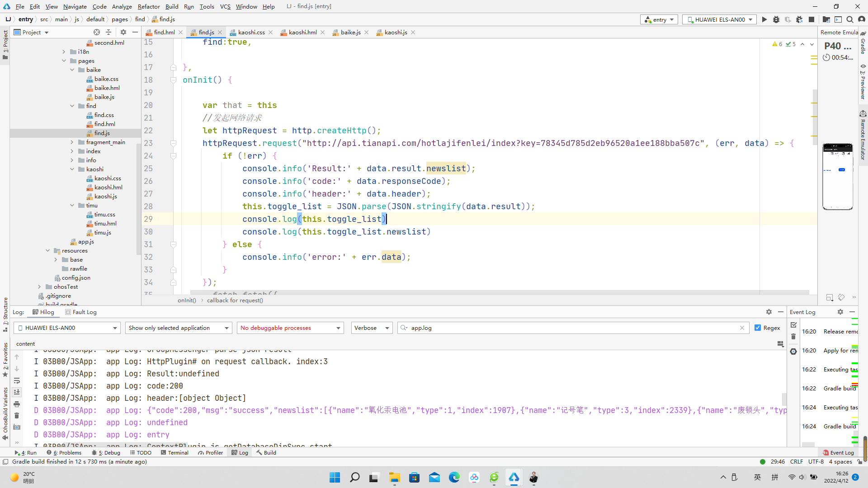Toggle Structure tool window
868x488 pixels.
coord(5,314)
